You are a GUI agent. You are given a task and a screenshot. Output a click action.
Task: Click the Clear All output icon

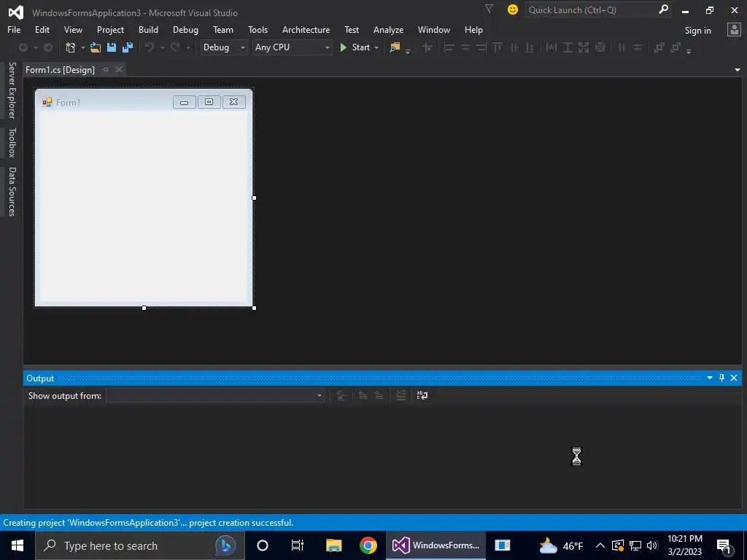pyautogui.click(x=401, y=395)
